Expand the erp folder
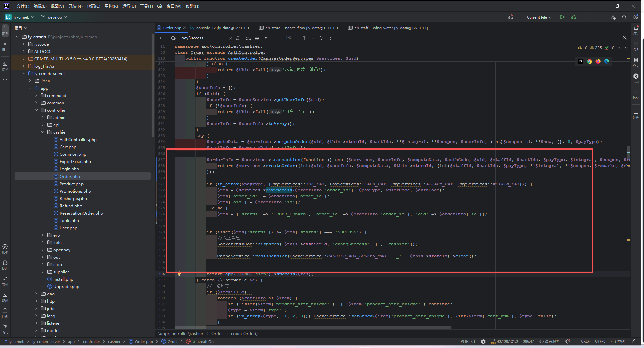 point(43,235)
